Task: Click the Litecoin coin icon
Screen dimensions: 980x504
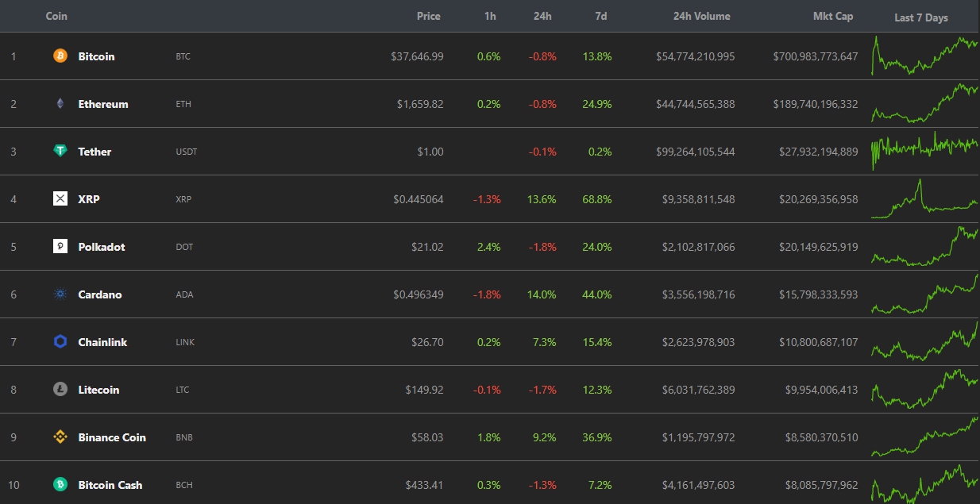Action: 60,390
